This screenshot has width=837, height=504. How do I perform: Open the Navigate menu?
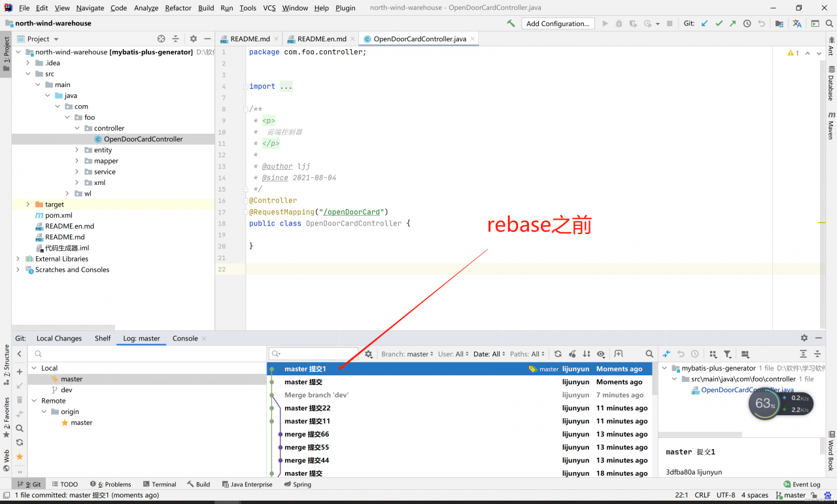(x=90, y=8)
